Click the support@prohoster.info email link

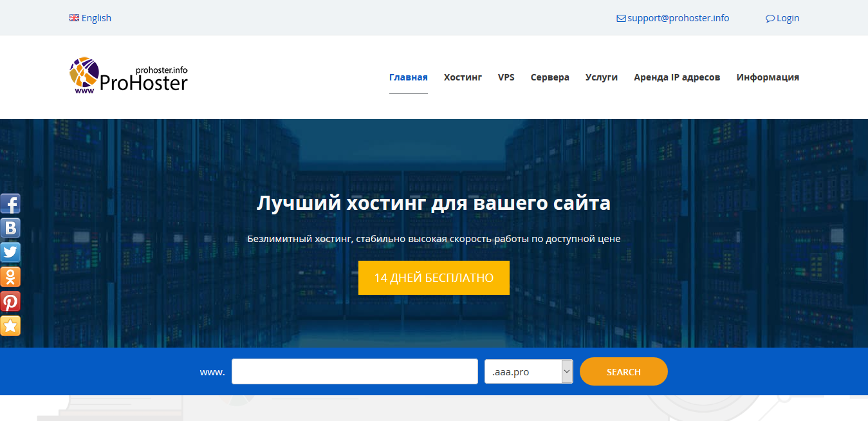tap(678, 18)
